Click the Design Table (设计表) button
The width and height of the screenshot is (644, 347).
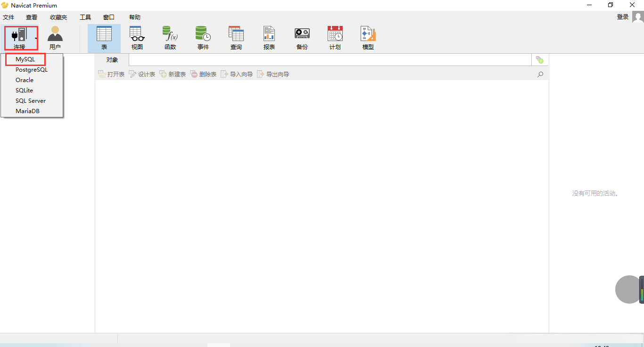click(x=142, y=74)
